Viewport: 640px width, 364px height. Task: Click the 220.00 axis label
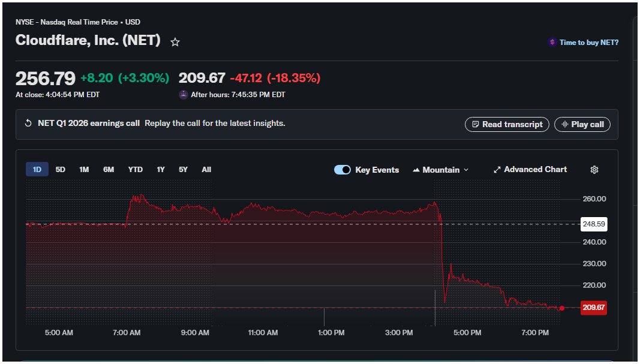click(594, 285)
